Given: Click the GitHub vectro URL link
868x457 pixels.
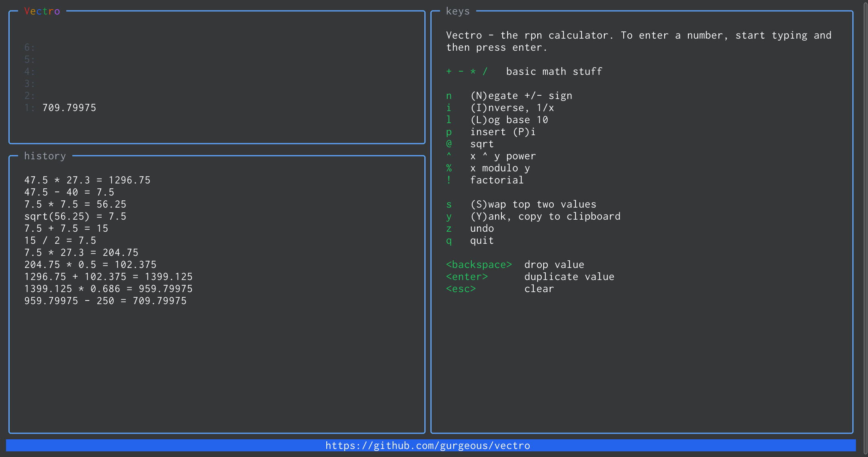Looking at the screenshot, I should (x=428, y=446).
